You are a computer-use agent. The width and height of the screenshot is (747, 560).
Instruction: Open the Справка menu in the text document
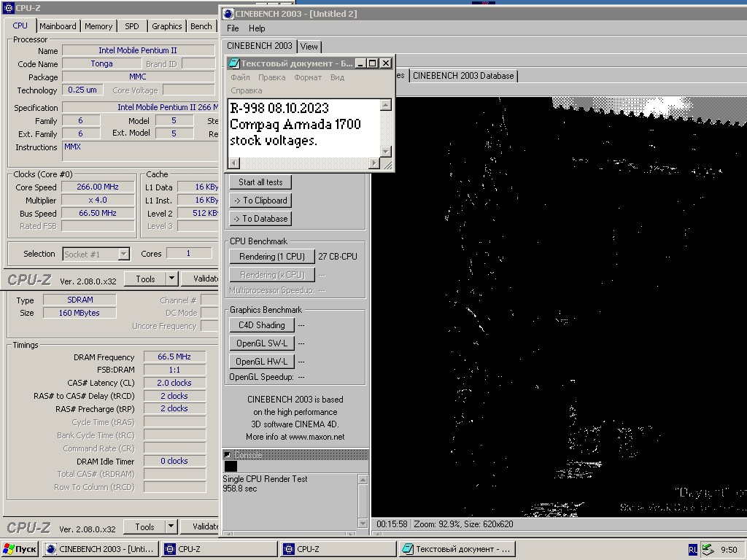[x=247, y=90]
